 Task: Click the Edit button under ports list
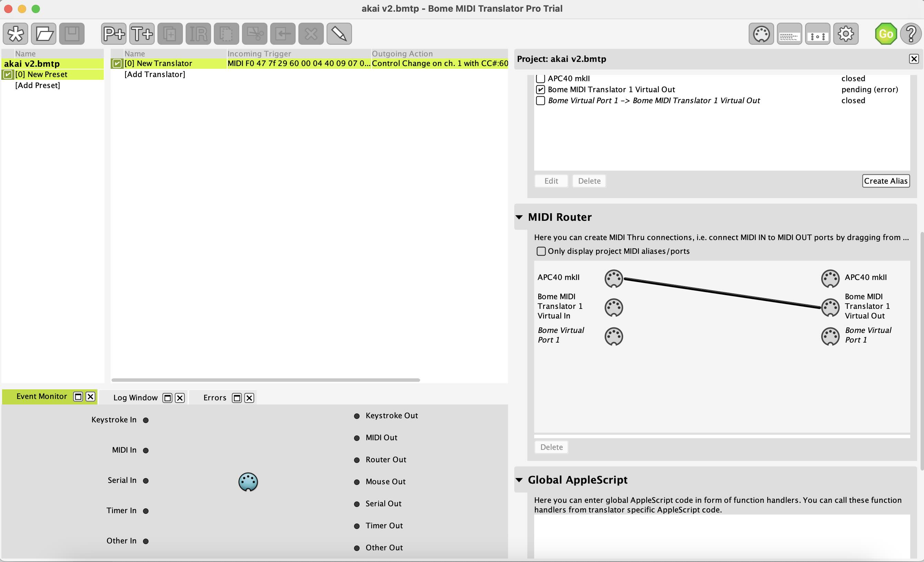[x=551, y=181]
